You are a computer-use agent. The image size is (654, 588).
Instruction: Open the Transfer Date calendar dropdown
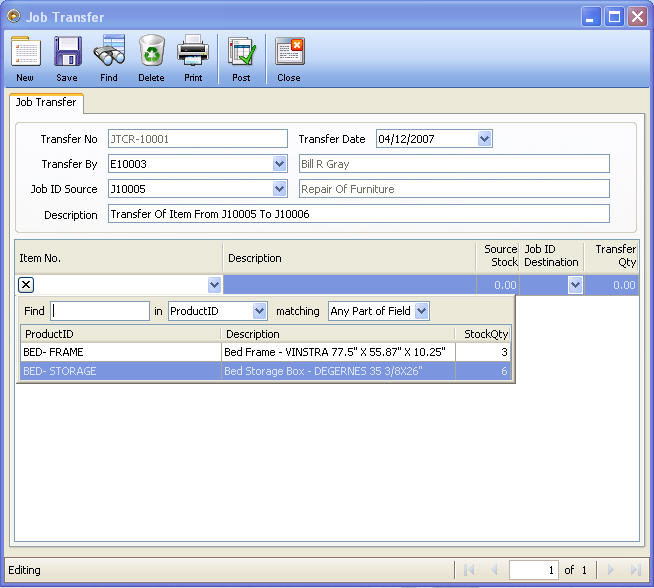coord(484,138)
